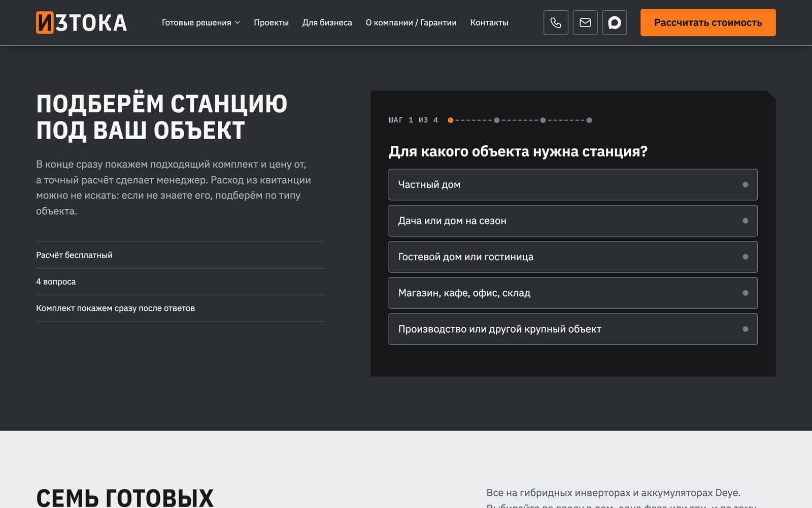Click the second step progress dot

pos(497,120)
